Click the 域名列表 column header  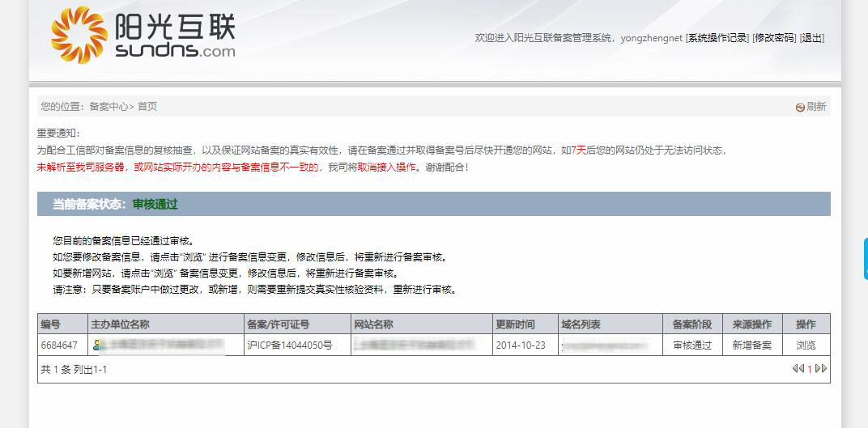581,324
